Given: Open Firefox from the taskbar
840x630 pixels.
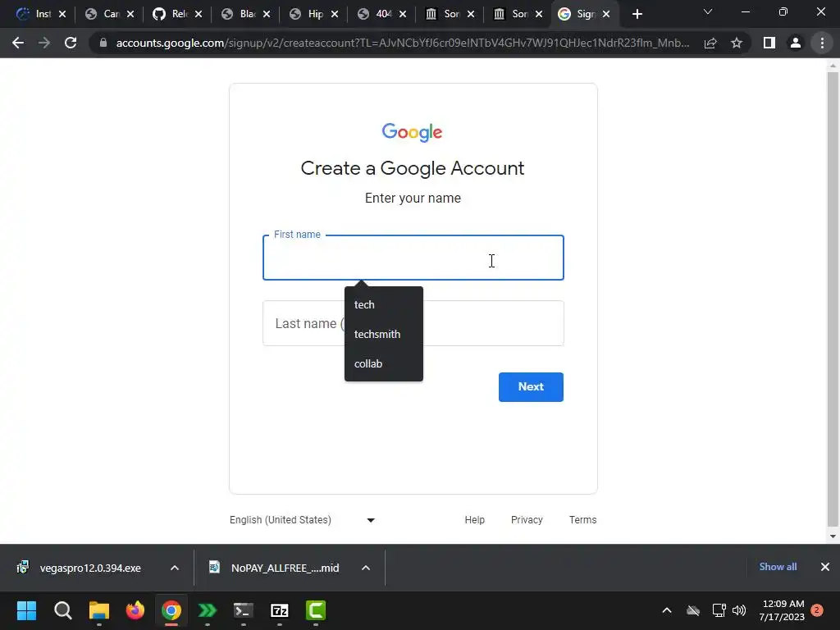Looking at the screenshot, I should (x=135, y=610).
